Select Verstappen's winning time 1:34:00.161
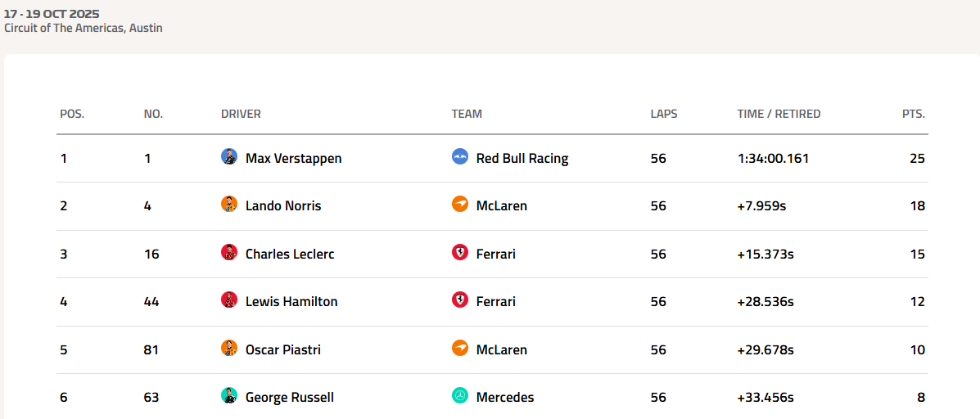This screenshot has width=980, height=419. (773, 158)
